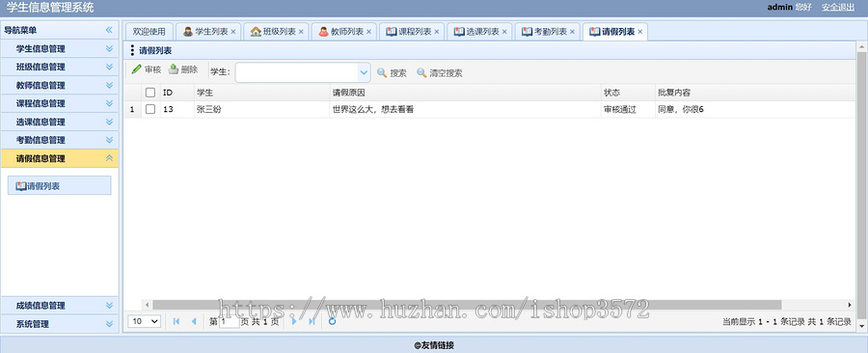Go to the last page
Viewport: 868px width, 353px height.
pyautogui.click(x=312, y=321)
